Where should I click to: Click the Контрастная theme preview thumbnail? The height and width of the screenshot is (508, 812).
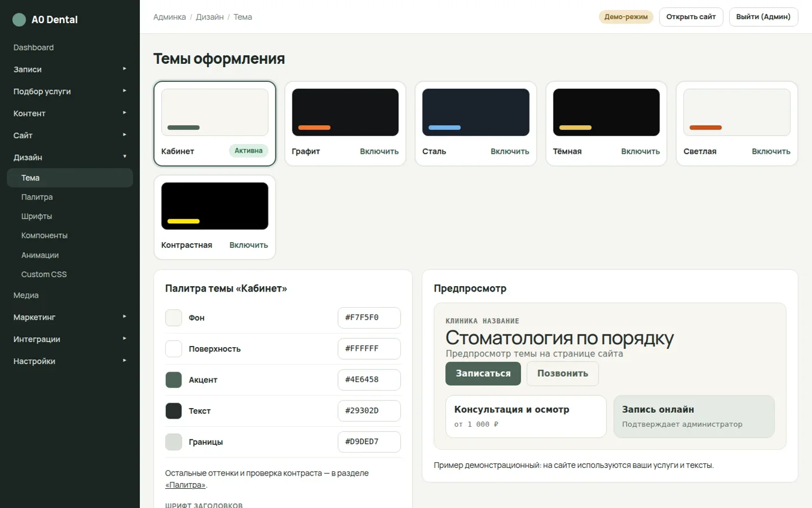coord(215,206)
